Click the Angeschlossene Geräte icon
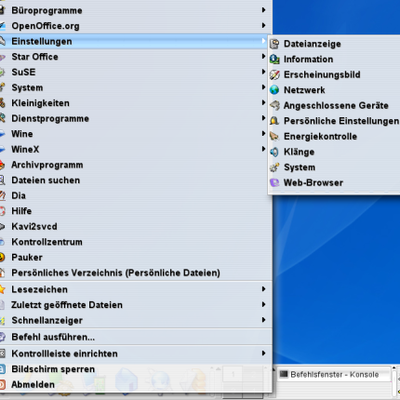The image size is (400, 400). (x=275, y=105)
